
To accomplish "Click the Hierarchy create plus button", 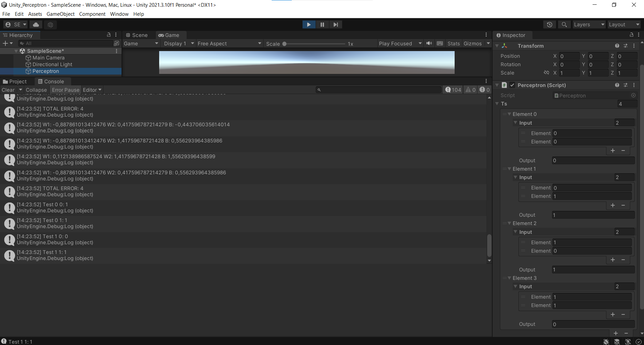I will click(7, 43).
